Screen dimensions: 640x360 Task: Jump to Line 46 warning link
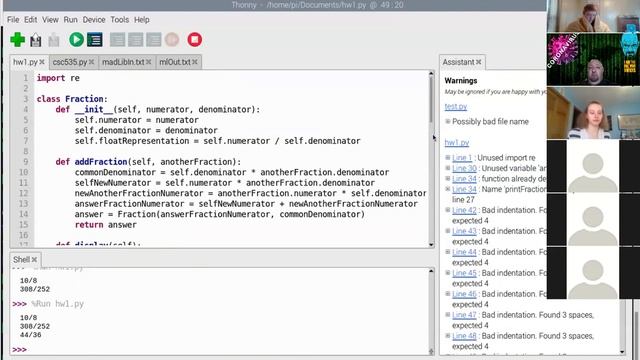464,294
